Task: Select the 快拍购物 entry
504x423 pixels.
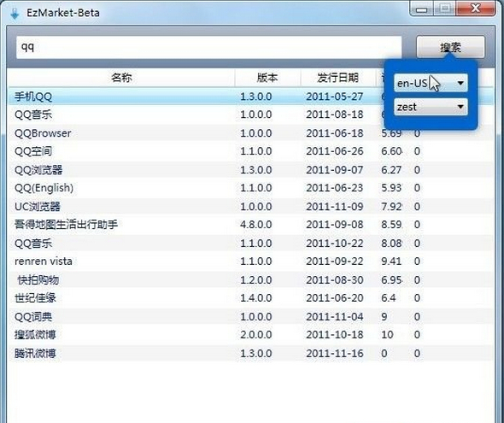Action: tap(250, 280)
